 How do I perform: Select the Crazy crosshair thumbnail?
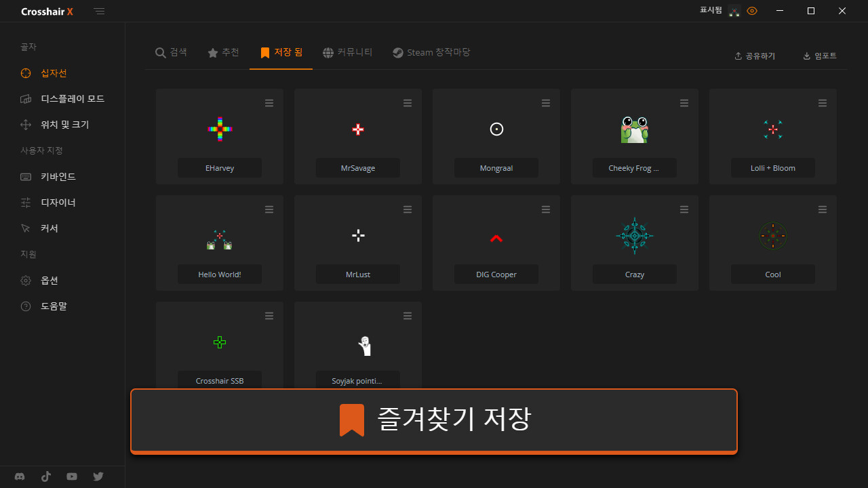coord(634,236)
